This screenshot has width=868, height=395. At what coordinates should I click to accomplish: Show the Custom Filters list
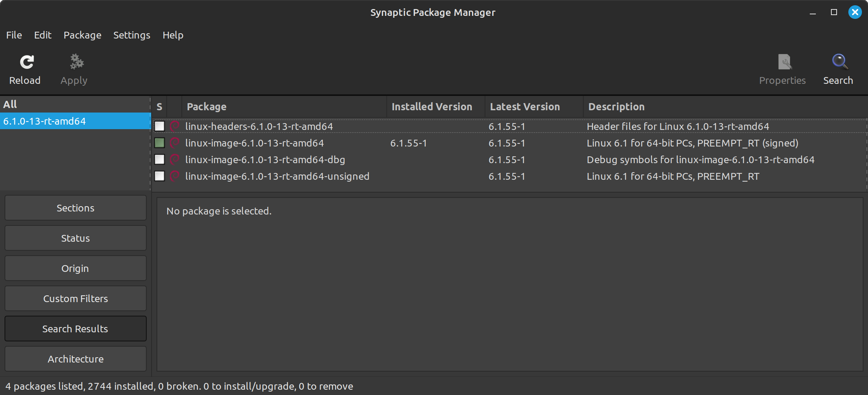pos(76,298)
